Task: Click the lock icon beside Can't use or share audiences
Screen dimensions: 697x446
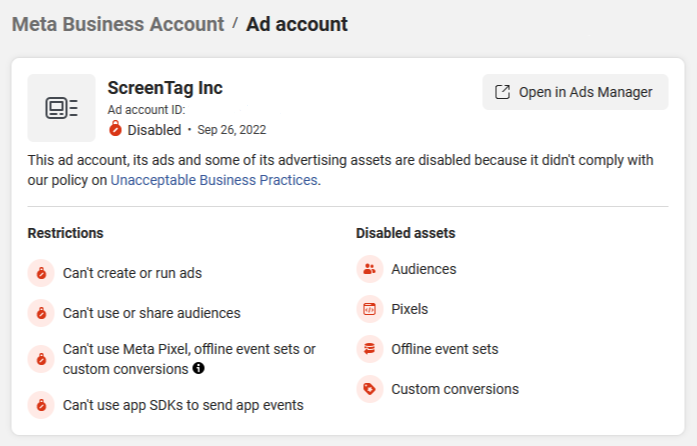Action: click(x=41, y=313)
